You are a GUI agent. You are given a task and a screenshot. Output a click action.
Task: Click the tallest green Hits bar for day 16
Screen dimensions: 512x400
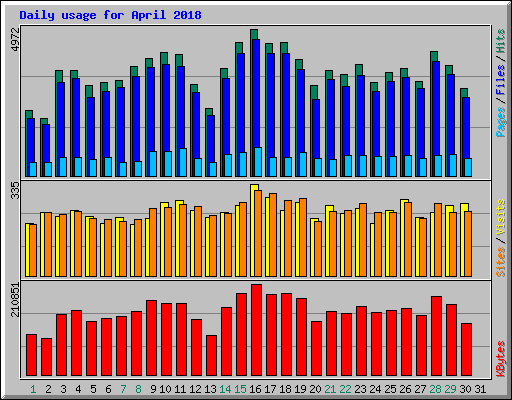254,34
